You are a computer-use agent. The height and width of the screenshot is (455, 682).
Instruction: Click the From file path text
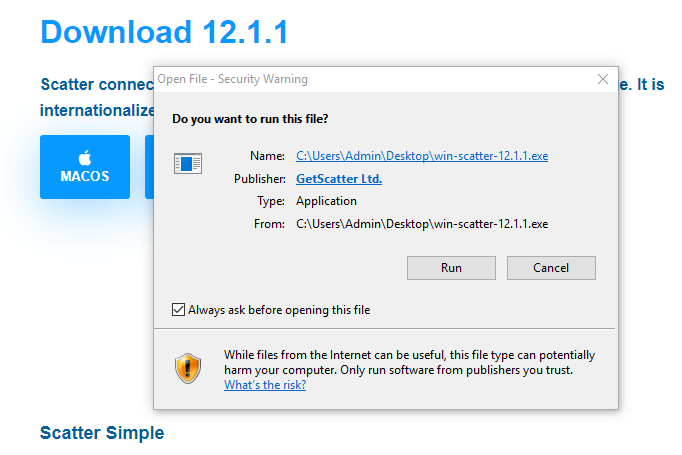[422, 224]
